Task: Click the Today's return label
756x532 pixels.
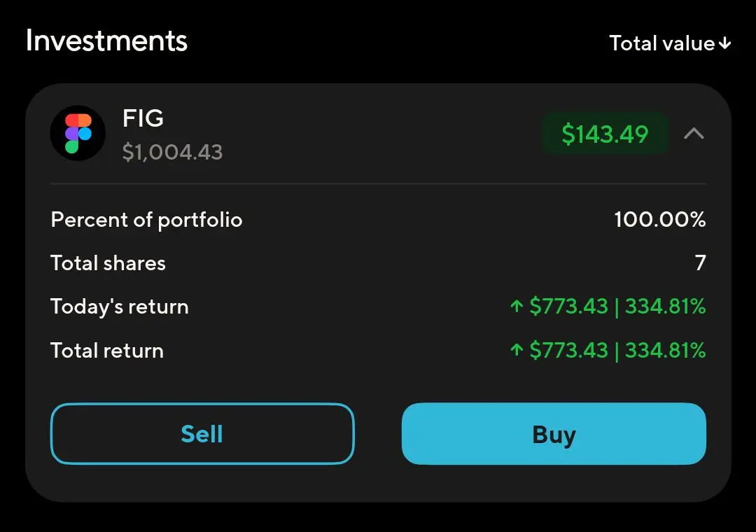Action: coord(120,307)
